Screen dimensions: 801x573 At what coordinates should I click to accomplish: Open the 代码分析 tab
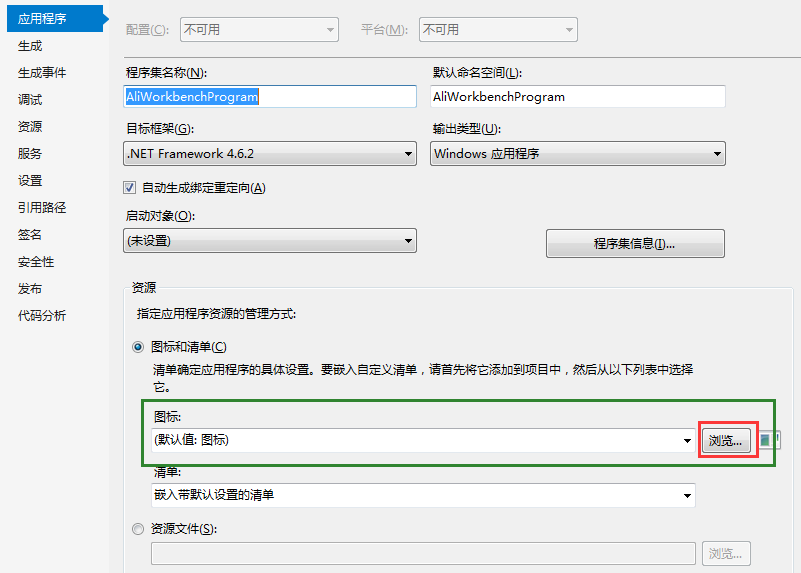click(x=42, y=316)
